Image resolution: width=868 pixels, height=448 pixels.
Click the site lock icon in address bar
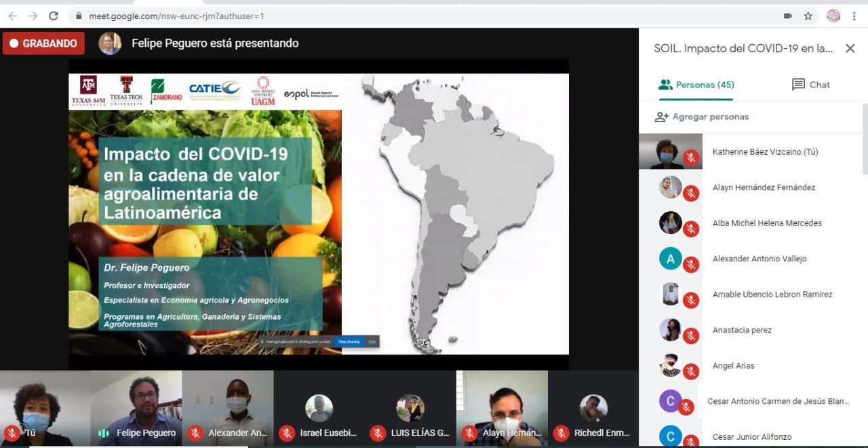pyautogui.click(x=79, y=16)
